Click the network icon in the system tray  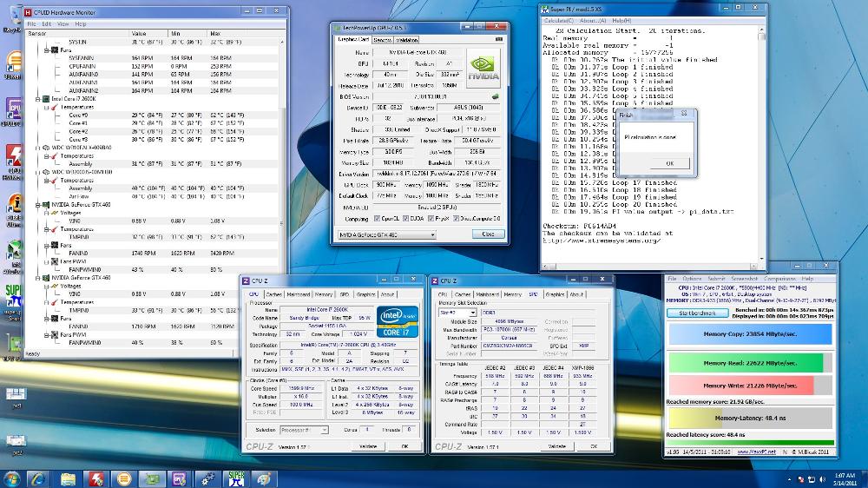pyautogui.click(x=811, y=479)
